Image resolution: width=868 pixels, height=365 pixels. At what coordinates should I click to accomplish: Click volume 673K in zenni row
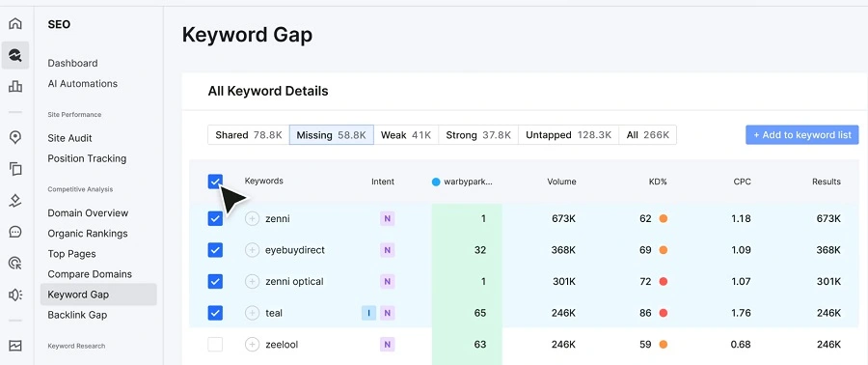point(563,219)
